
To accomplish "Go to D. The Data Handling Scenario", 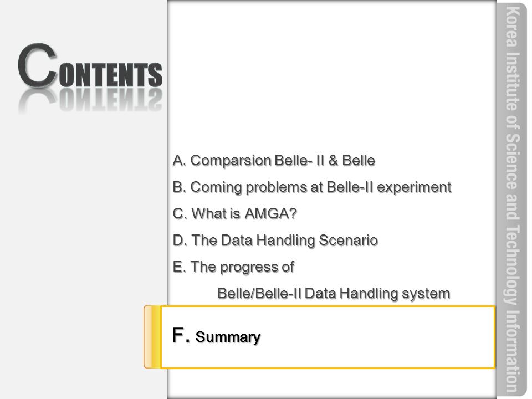I will click(x=275, y=240).
